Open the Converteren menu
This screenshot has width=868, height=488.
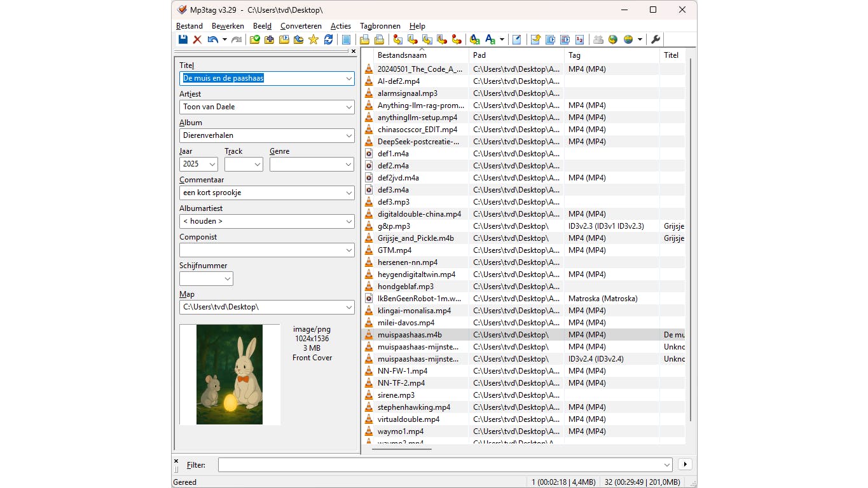301,26
